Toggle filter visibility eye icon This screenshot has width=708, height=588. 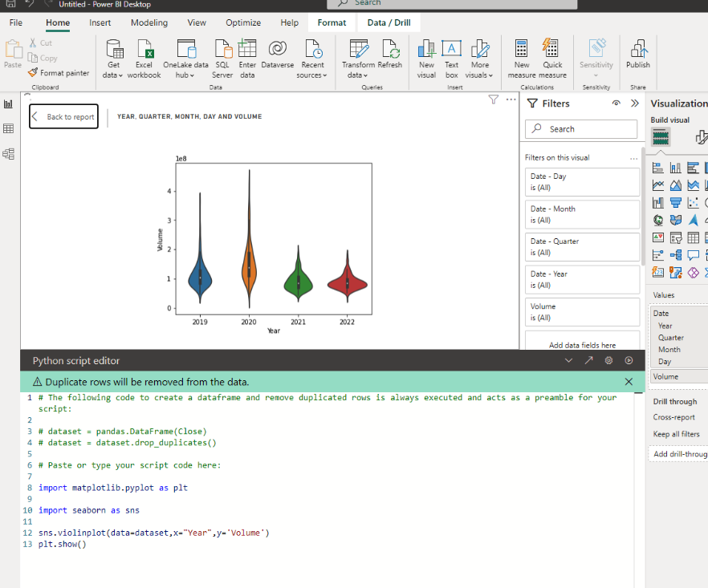[616, 103]
